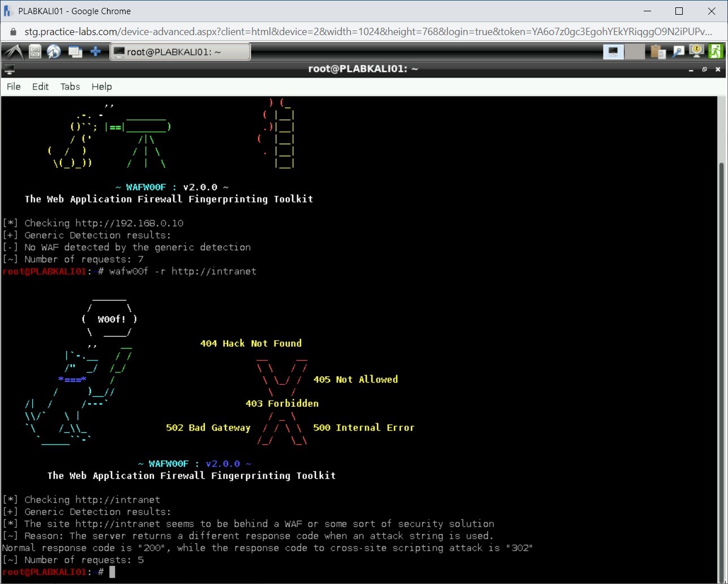
Task: Switch to the second gray workspace
Action: click(x=635, y=52)
